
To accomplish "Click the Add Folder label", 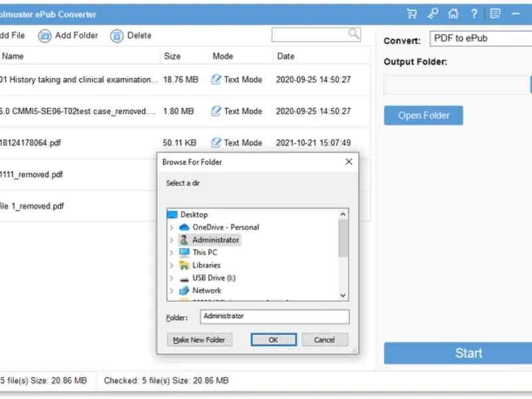I will [76, 35].
